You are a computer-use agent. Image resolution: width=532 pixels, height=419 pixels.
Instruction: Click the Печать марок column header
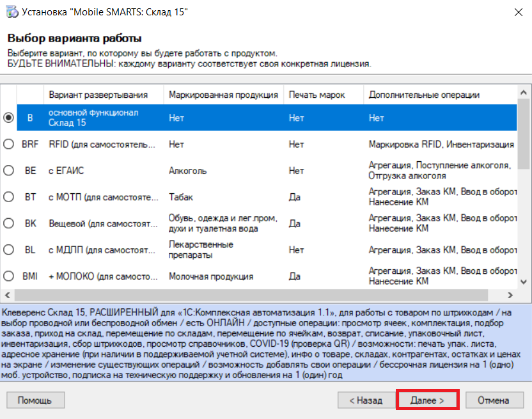click(x=324, y=95)
